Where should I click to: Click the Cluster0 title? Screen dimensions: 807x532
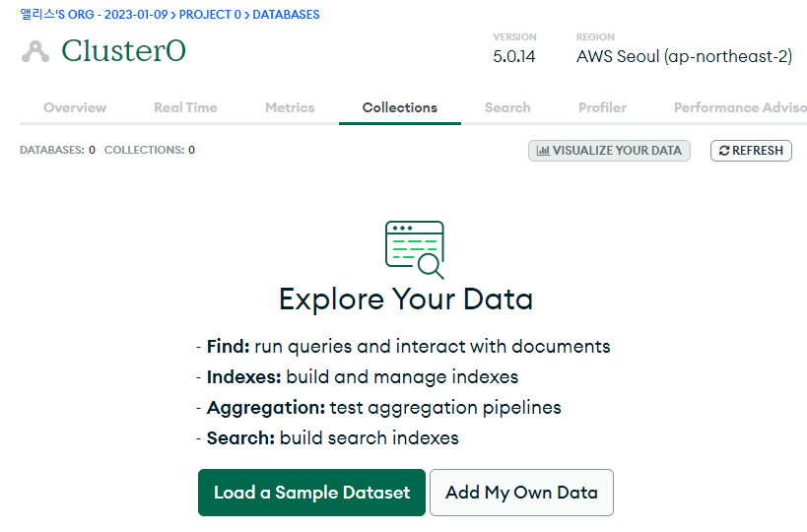(x=123, y=51)
